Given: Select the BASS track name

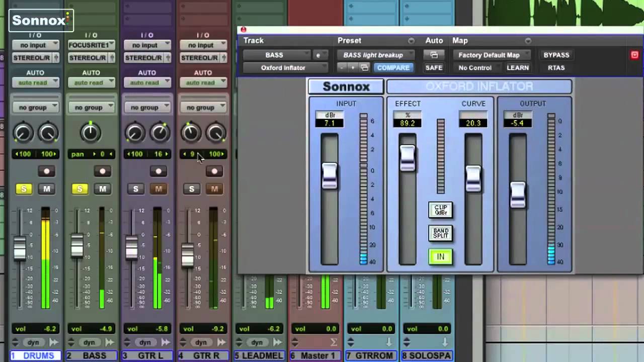Looking at the screenshot, I should 91,355.
